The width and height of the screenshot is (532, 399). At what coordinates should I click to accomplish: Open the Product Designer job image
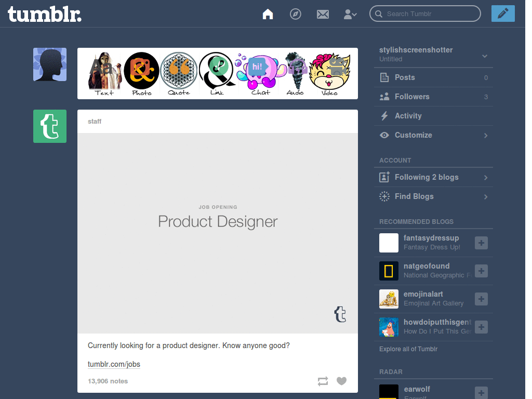pos(218,233)
